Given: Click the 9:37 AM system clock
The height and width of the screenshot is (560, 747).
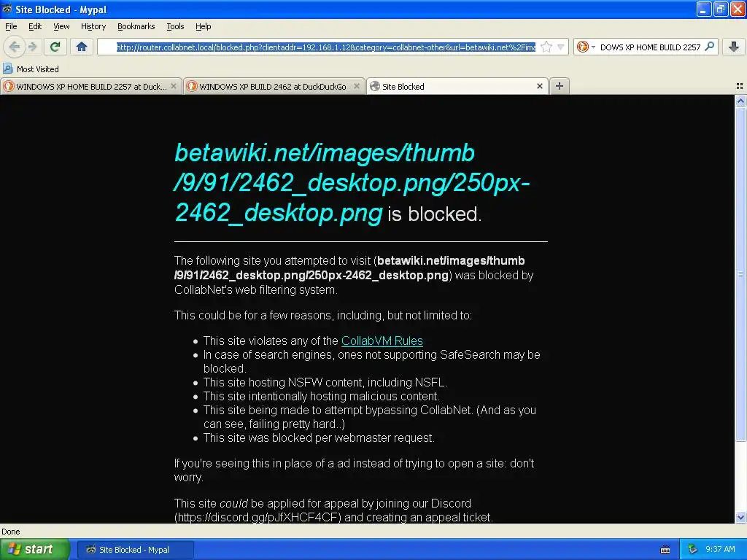Looking at the screenshot, I should pos(720,549).
